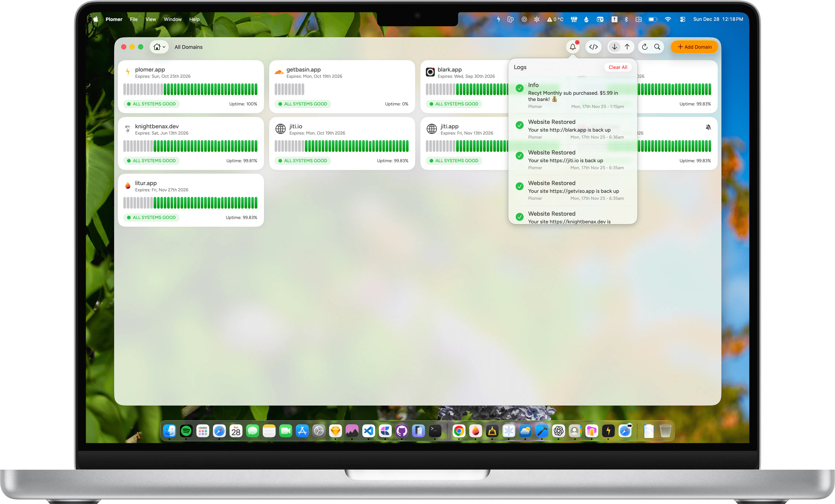The image size is (835, 504).
Task: Open the getviso.app is back up log entry
Action: (573, 190)
